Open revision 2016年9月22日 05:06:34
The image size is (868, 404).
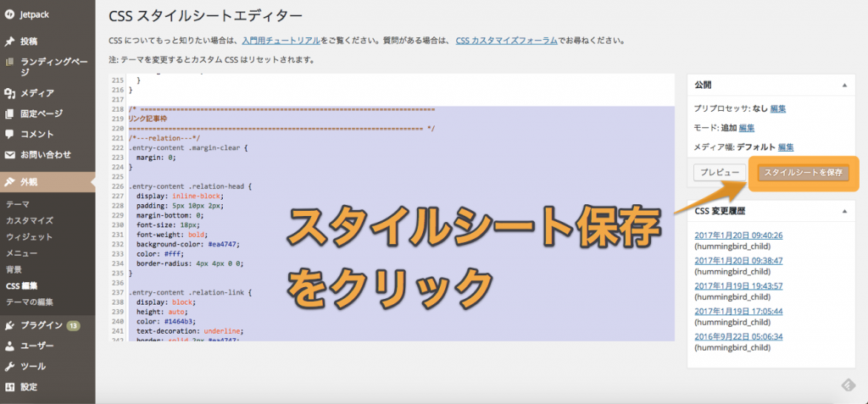[738, 336]
